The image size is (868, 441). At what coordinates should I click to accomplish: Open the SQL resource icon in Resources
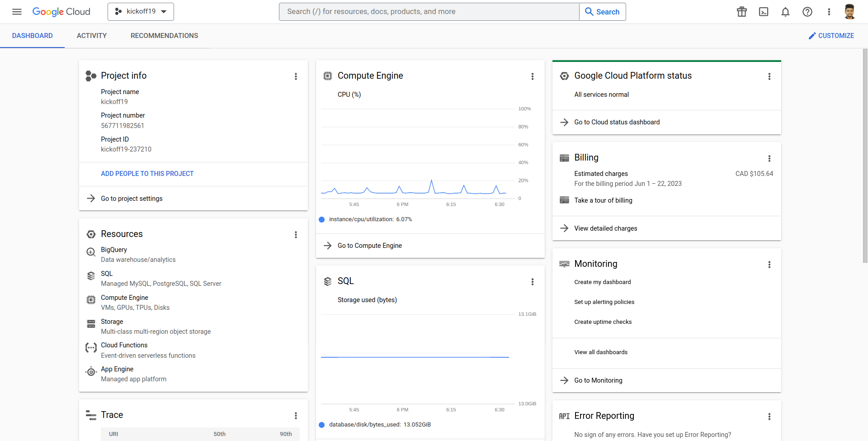(x=91, y=276)
